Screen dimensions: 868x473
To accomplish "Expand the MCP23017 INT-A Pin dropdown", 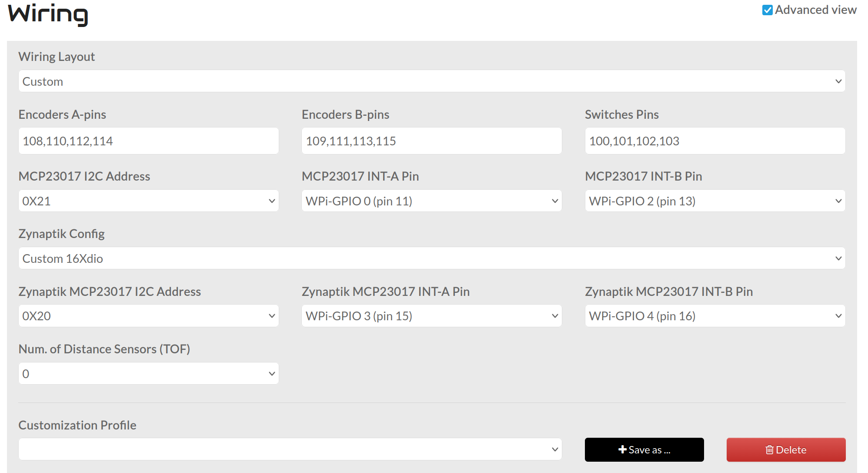I will click(431, 201).
